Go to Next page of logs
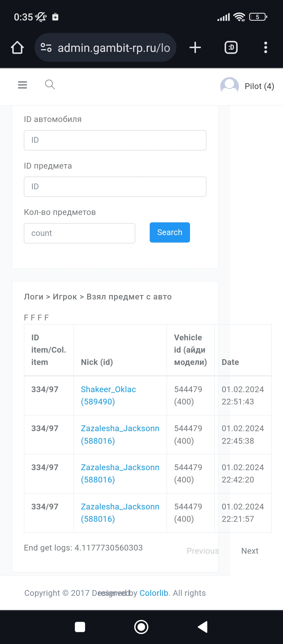Image resolution: width=283 pixels, height=644 pixels. click(250, 551)
